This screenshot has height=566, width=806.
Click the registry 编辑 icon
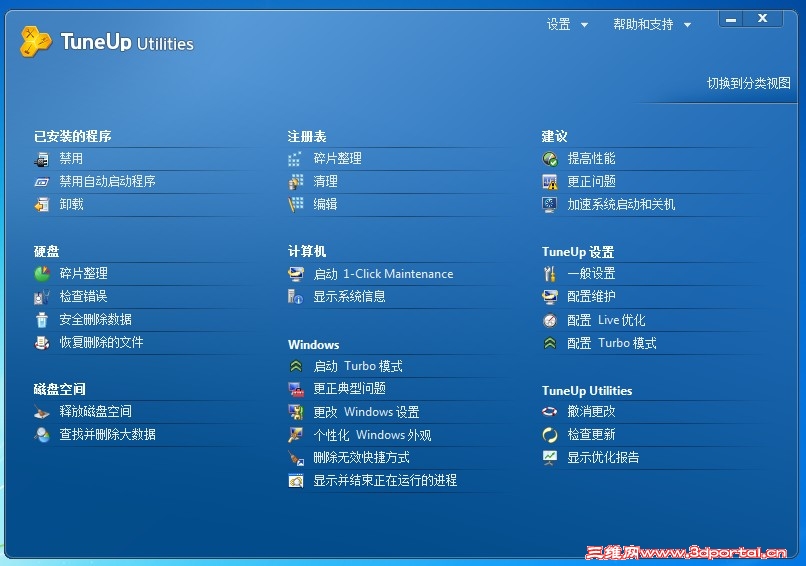pos(295,205)
